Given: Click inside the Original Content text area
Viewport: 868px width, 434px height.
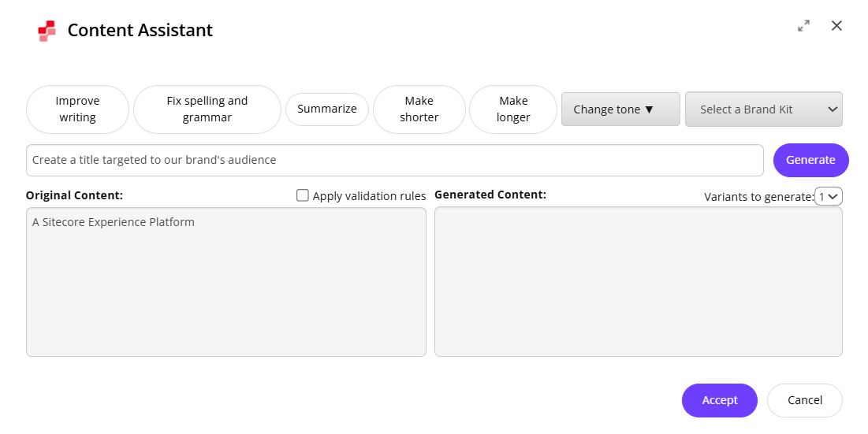Looking at the screenshot, I should pyautogui.click(x=225, y=282).
